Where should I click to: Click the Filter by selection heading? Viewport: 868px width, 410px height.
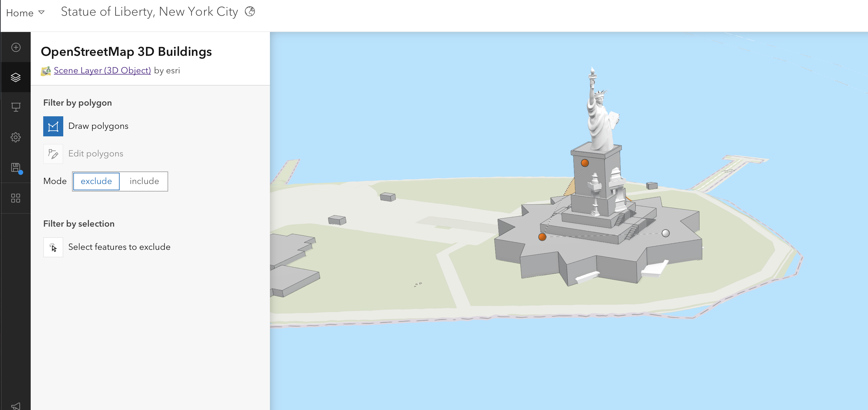coord(79,224)
